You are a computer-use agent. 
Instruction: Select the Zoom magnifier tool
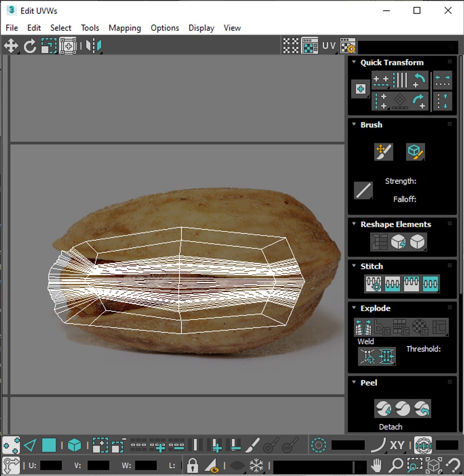tap(395, 465)
